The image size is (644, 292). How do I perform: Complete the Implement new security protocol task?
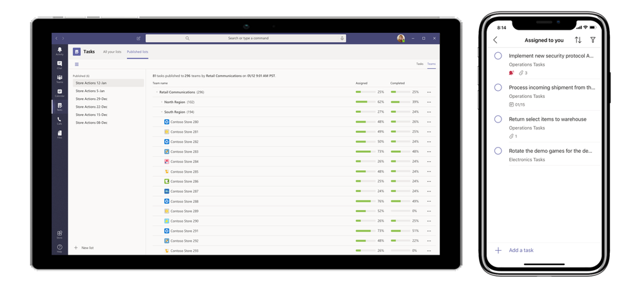tap(498, 56)
